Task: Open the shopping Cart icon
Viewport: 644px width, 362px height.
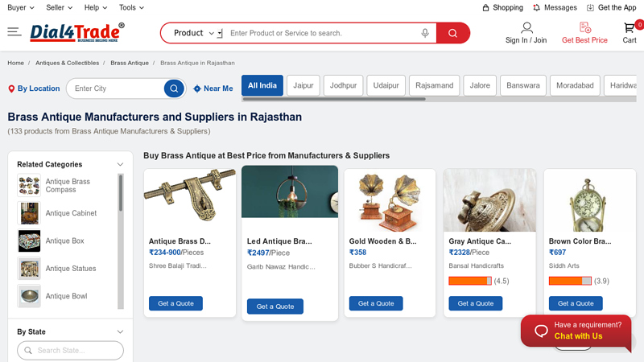Action: point(630,28)
